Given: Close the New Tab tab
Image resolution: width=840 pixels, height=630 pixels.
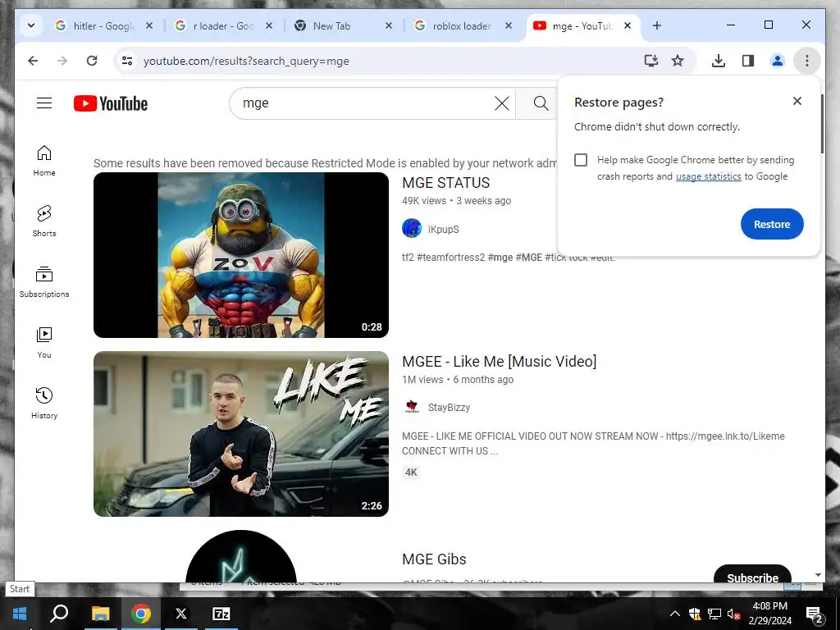Looking at the screenshot, I should (389, 25).
